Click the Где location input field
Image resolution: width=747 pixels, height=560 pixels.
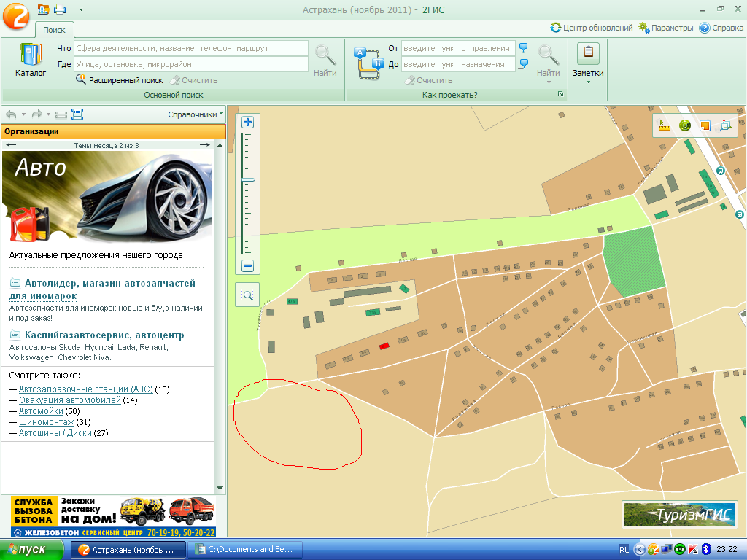tap(191, 64)
